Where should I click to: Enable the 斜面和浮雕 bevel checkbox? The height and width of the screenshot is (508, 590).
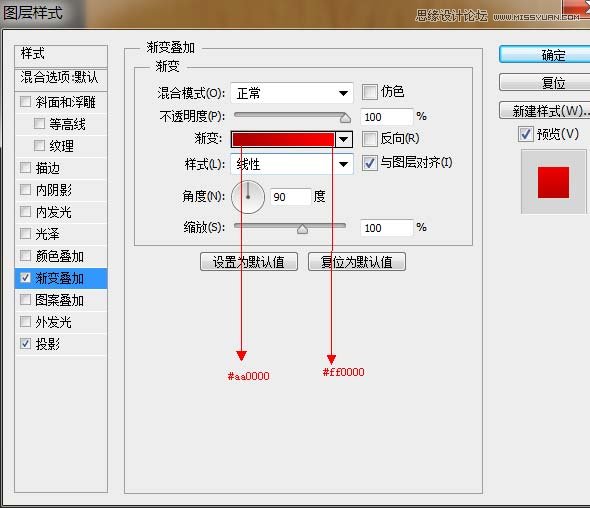pyautogui.click(x=25, y=102)
